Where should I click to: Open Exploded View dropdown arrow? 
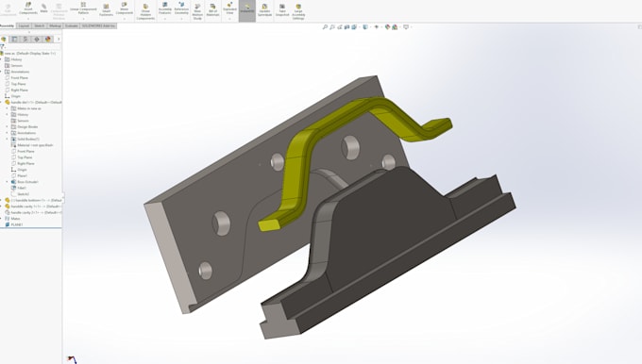point(229,19)
